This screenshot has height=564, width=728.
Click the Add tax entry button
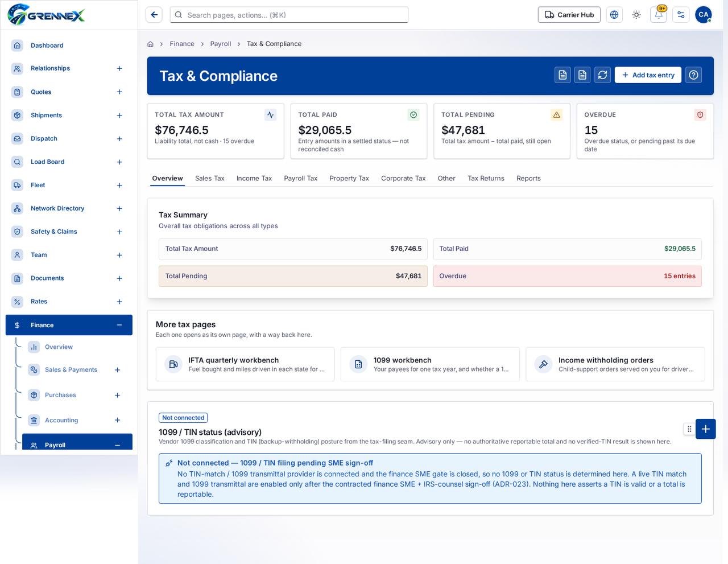[648, 75]
